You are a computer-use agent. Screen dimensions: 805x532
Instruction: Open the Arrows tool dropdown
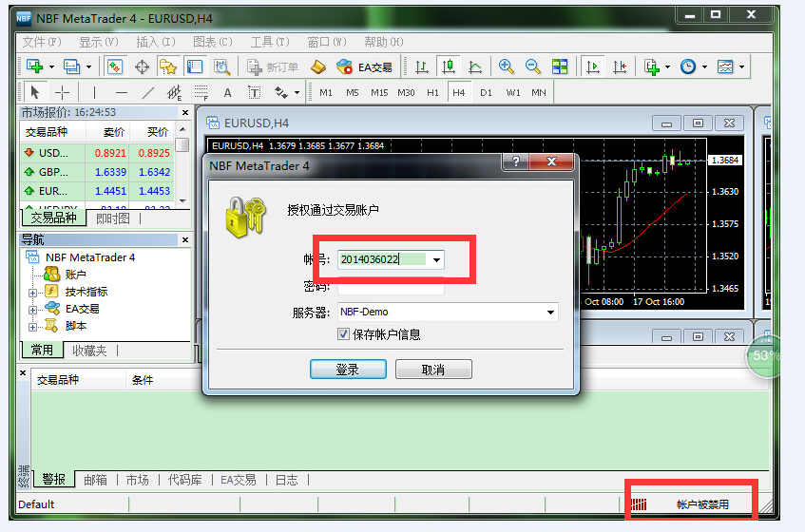click(x=297, y=93)
